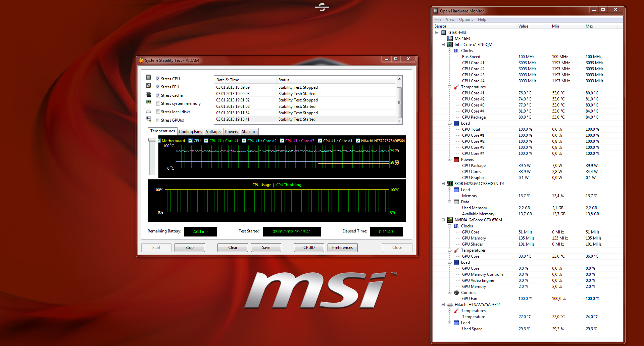The image size is (644, 346).
Task: Click the CPU chip icon beside Stress CPU
Action: pos(149,77)
